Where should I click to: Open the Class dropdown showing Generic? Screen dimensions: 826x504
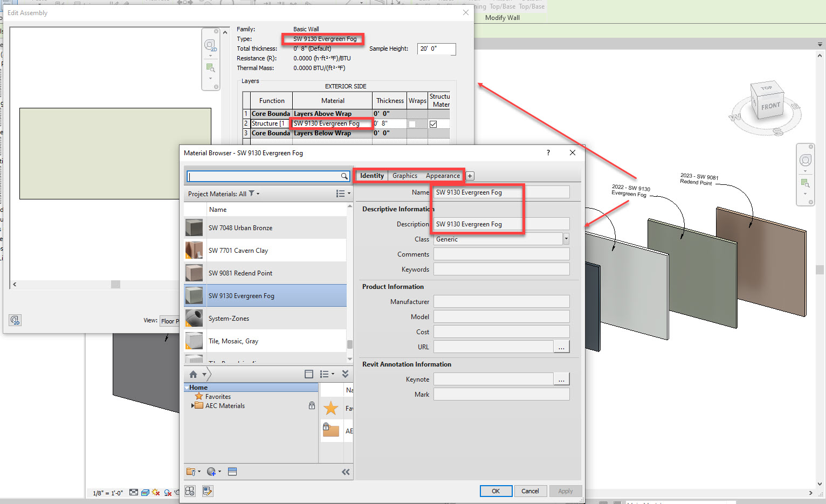tap(565, 238)
